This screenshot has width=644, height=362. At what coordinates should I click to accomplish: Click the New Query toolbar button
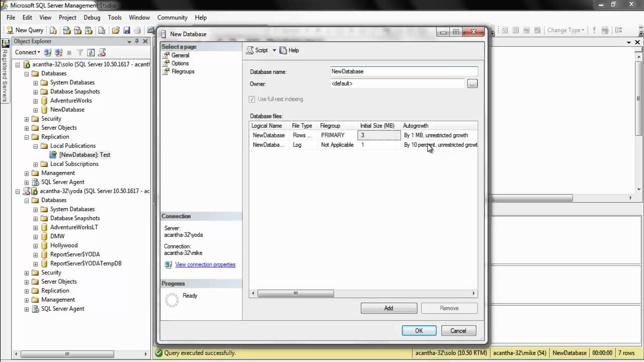pyautogui.click(x=25, y=30)
